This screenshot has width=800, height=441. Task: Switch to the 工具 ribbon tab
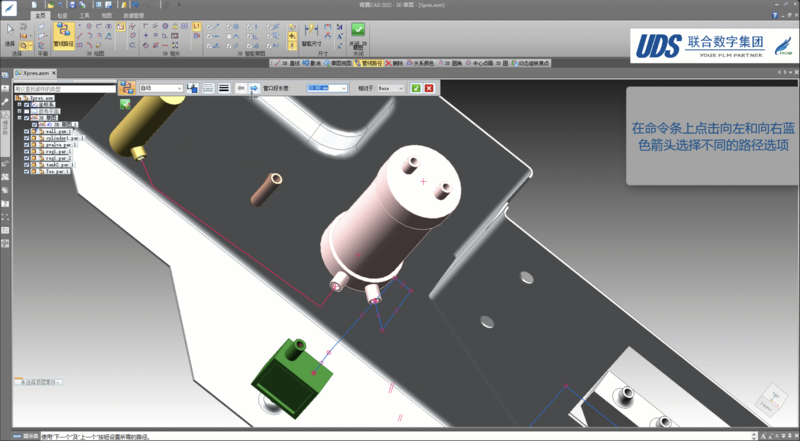[x=86, y=17]
